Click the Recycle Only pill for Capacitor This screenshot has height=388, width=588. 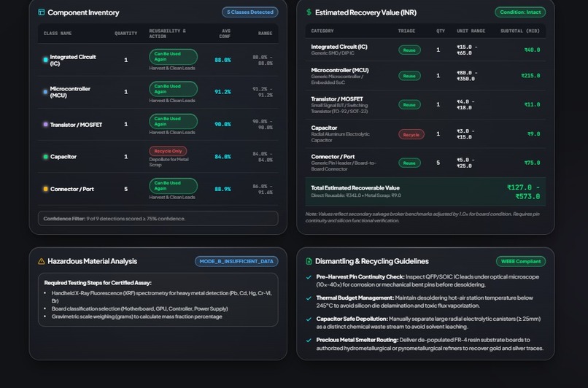click(168, 151)
